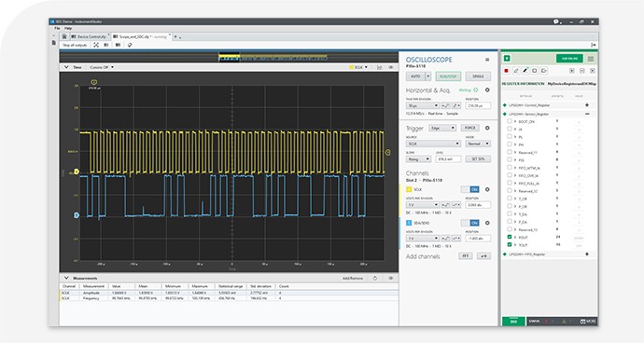Open the Help menu

pyautogui.click(x=68, y=28)
